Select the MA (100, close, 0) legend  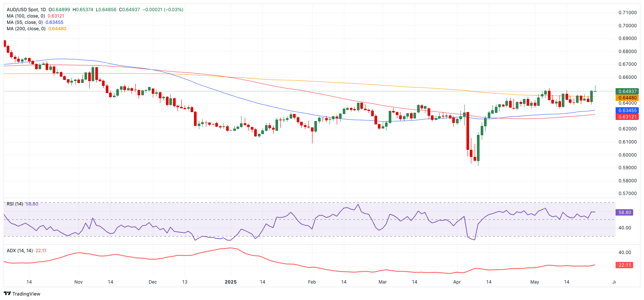pyautogui.click(x=26, y=16)
